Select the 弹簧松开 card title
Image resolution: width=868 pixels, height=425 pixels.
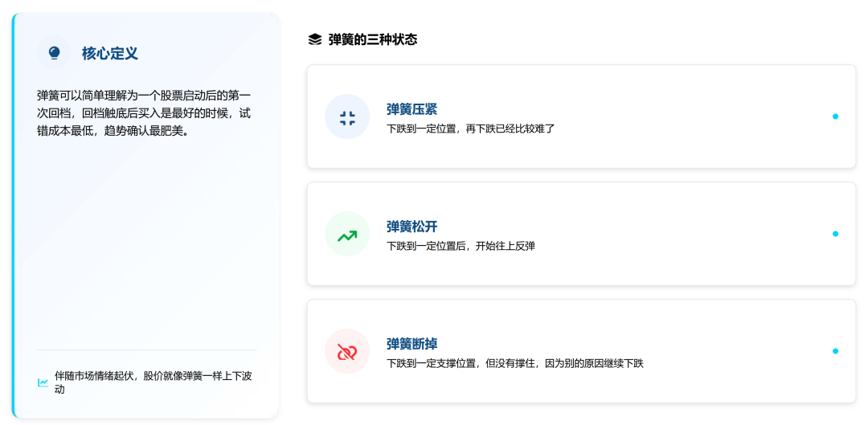[x=411, y=227]
